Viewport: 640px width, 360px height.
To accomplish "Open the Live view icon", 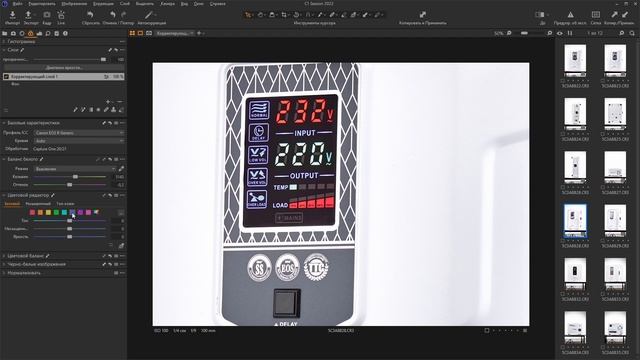I will click(x=61, y=15).
